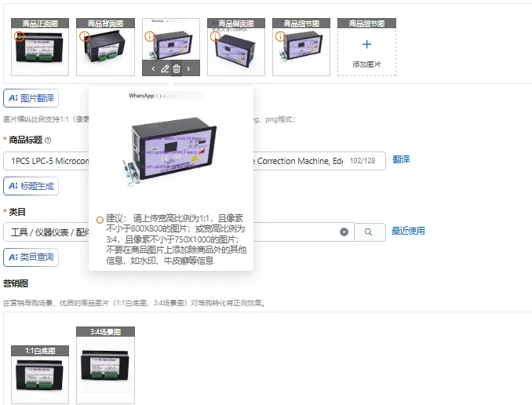Image resolution: width=532 pixels, height=405 pixels.
Task: Click the Ai 图片翻译 button
Action: [31, 98]
